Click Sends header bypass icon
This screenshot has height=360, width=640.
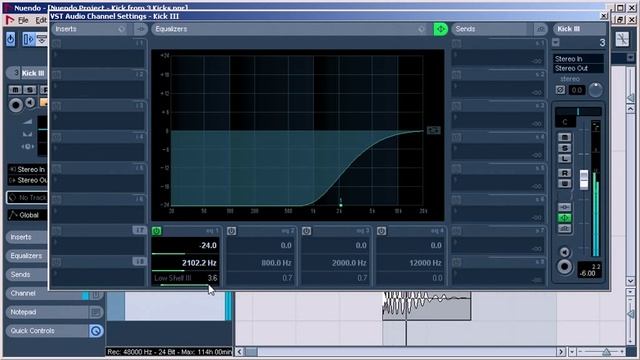(540, 29)
